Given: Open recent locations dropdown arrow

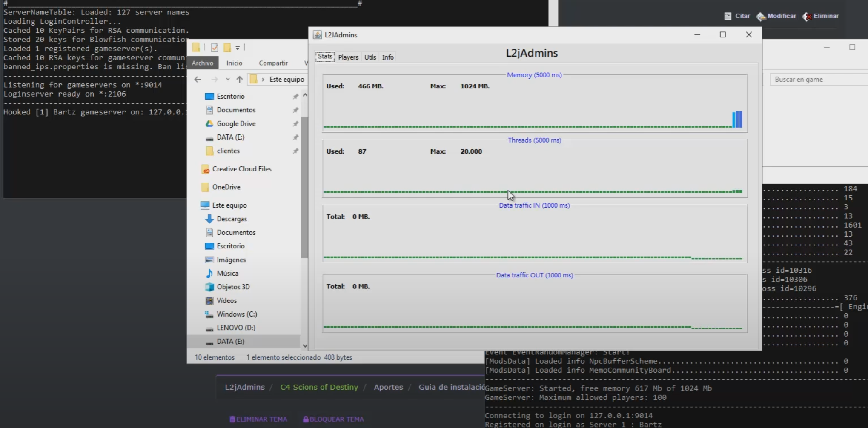Looking at the screenshot, I should click(x=228, y=79).
